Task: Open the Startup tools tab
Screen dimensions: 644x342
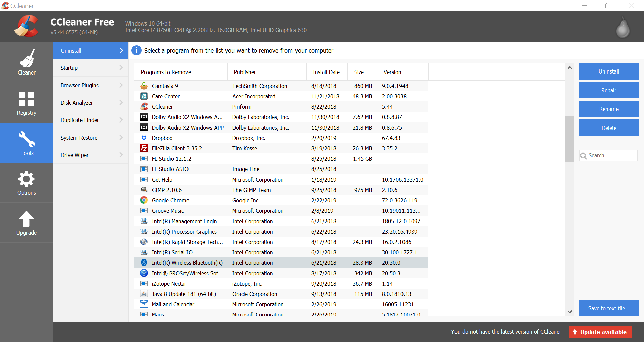Action: pos(91,68)
